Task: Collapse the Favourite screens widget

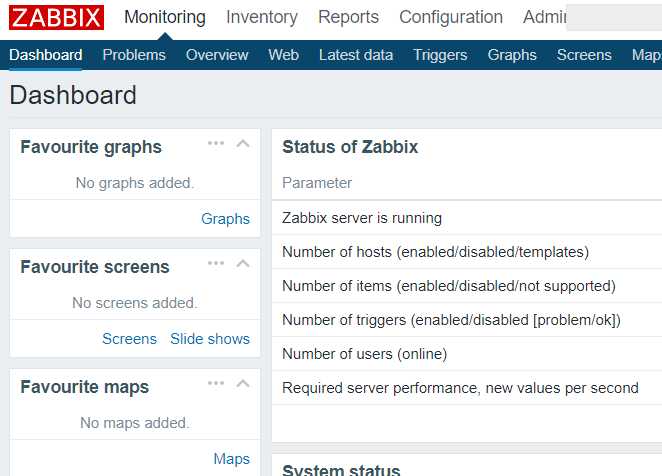Action: coord(243,264)
